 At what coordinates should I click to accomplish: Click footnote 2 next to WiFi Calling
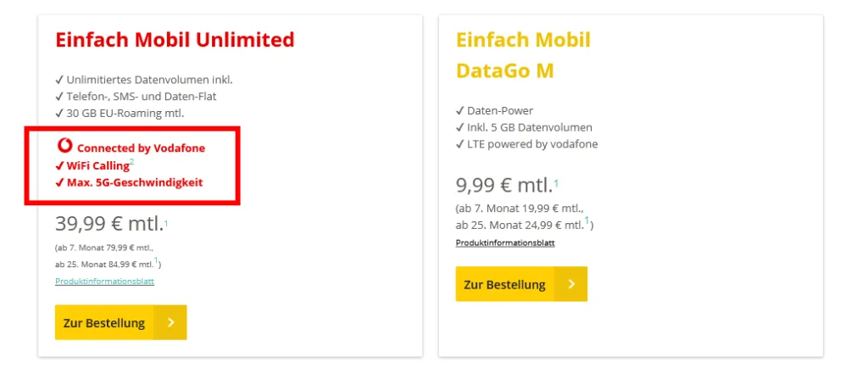point(131,162)
